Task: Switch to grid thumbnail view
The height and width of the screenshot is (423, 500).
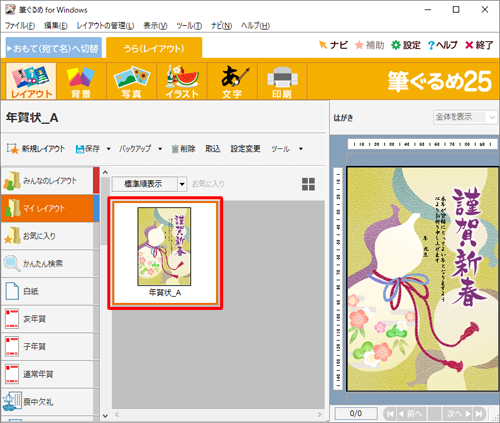Action: [308, 184]
